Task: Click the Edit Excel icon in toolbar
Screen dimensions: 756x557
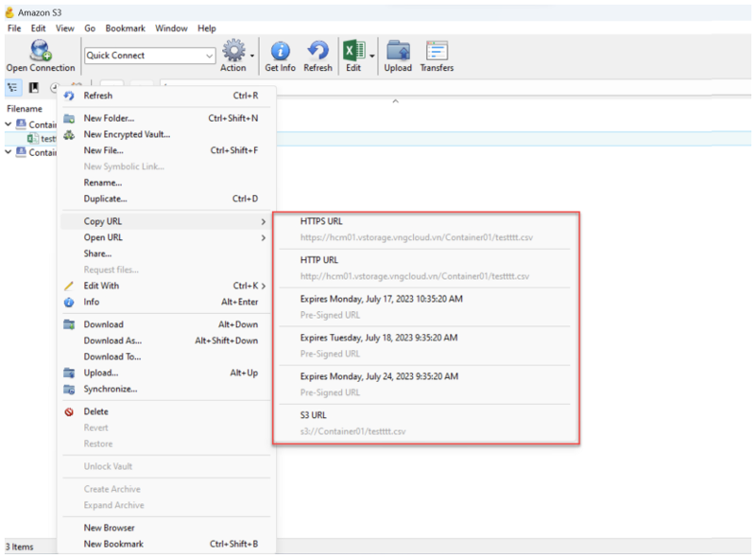Action: (353, 56)
